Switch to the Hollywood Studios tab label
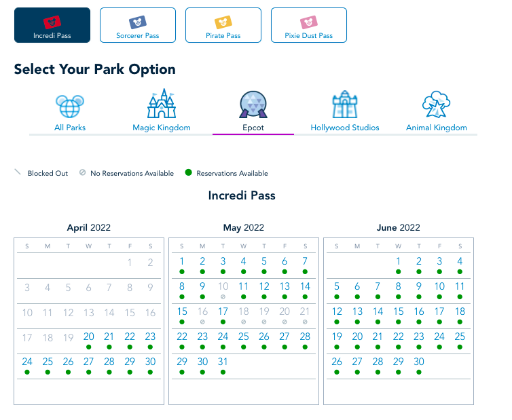The image size is (512, 420). click(x=345, y=128)
